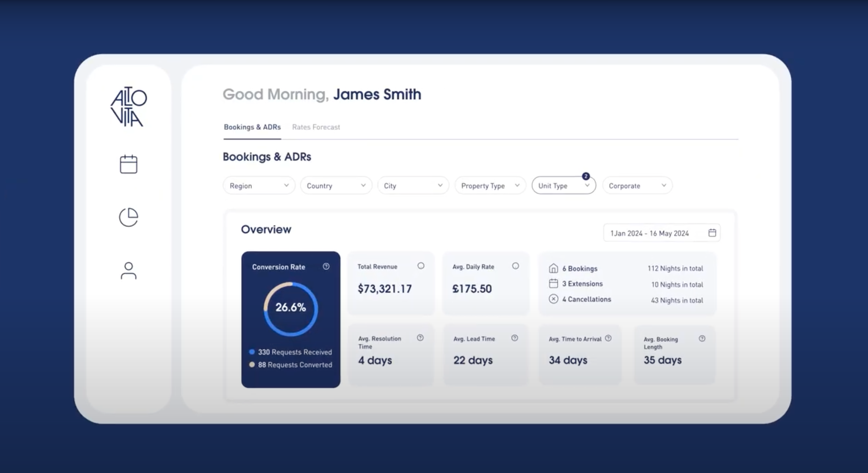868x473 pixels.
Task: Click the 88 Requests Converted label
Action: (295, 365)
